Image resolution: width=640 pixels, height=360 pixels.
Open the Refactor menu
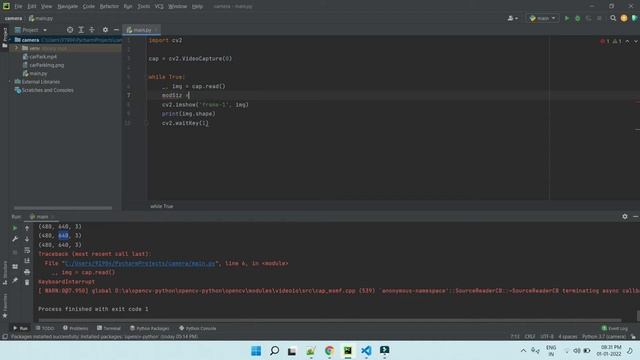109,7
